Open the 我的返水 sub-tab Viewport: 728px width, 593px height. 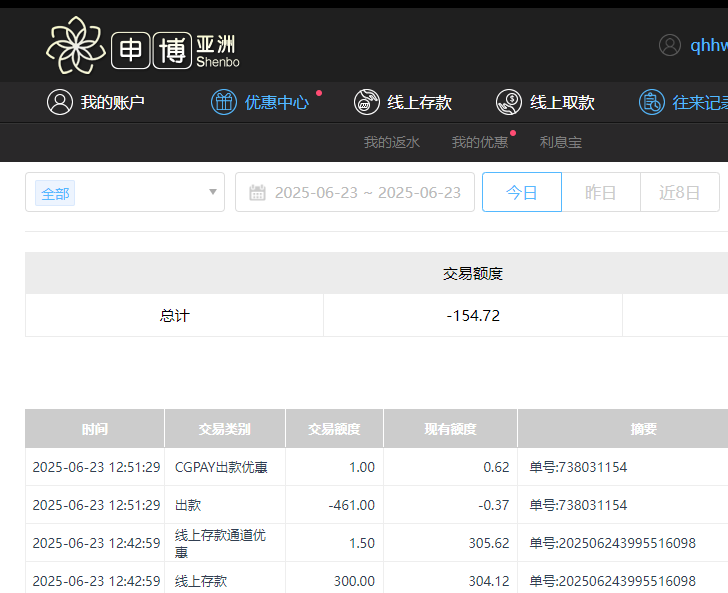[391, 142]
